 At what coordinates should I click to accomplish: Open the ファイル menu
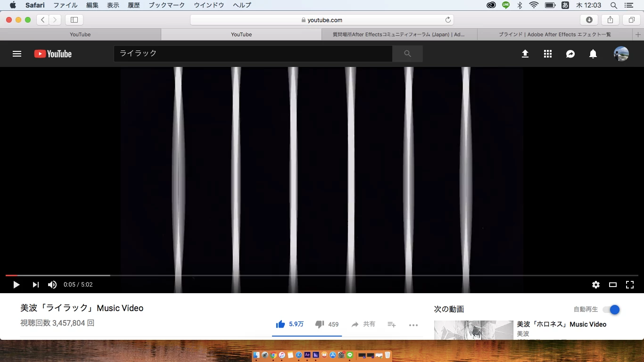tap(66, 5)
